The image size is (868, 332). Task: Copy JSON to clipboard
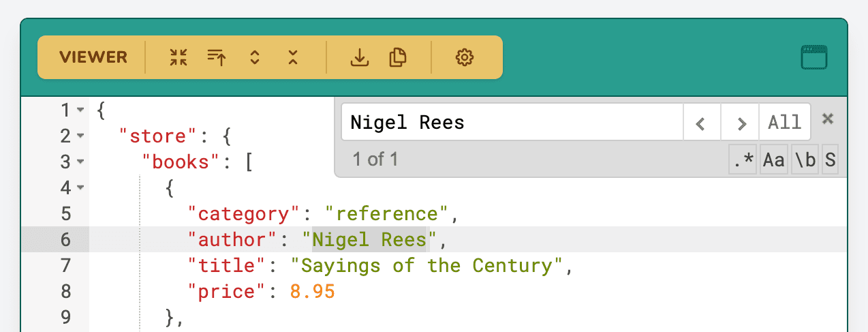397,57
